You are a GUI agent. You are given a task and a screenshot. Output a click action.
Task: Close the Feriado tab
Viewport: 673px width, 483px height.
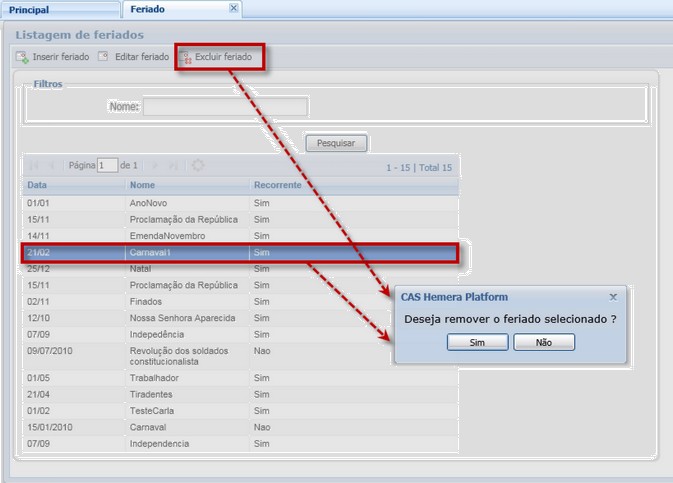[234, 8]
